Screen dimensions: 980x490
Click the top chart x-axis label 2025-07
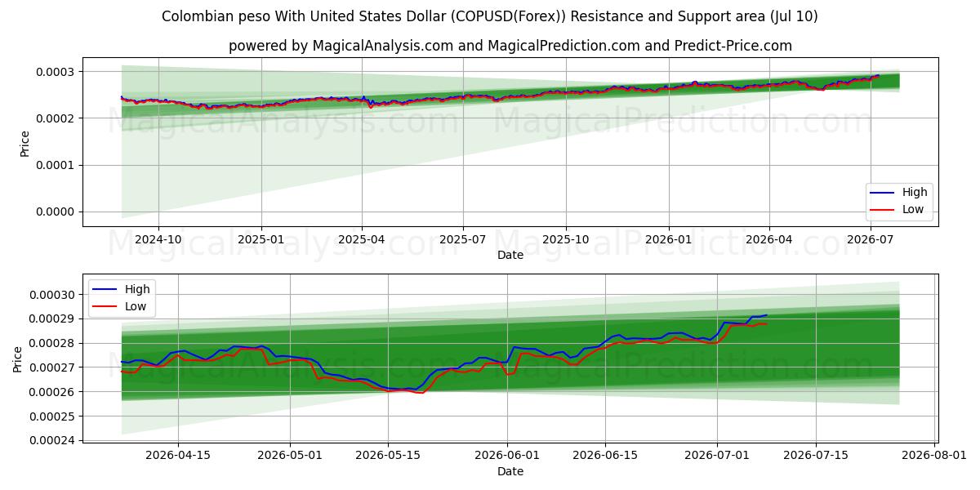pyautogui.click(x=463, y=239)
